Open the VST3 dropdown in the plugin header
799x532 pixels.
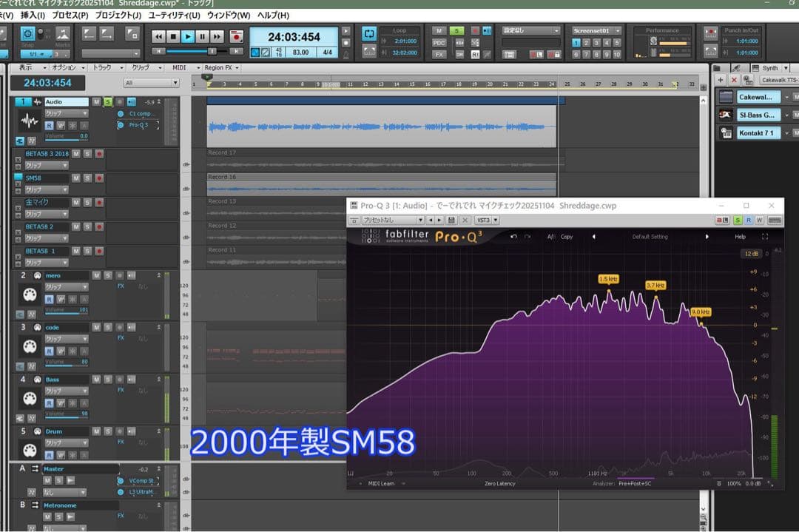click(485, 219)
